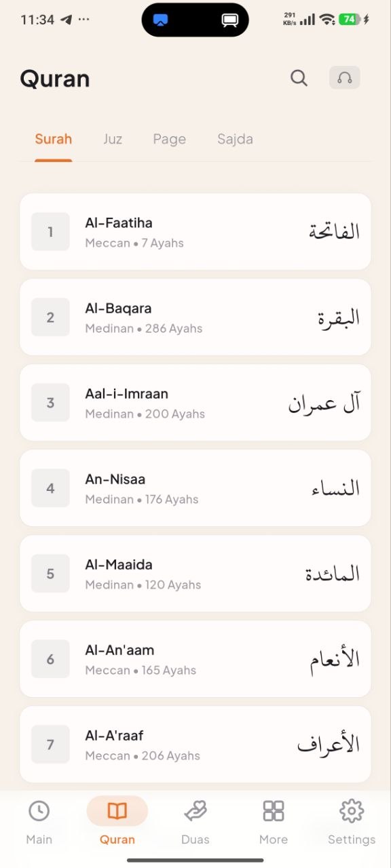Tap number badge 4 for An-Nisaa
Image resolution: width=391 pixels, height=868 pixels.
50,488
